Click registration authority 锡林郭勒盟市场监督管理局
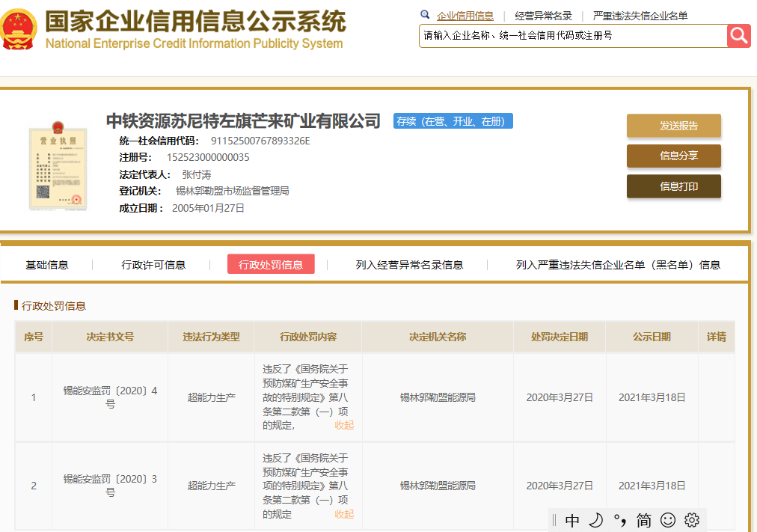 point(232,191)
